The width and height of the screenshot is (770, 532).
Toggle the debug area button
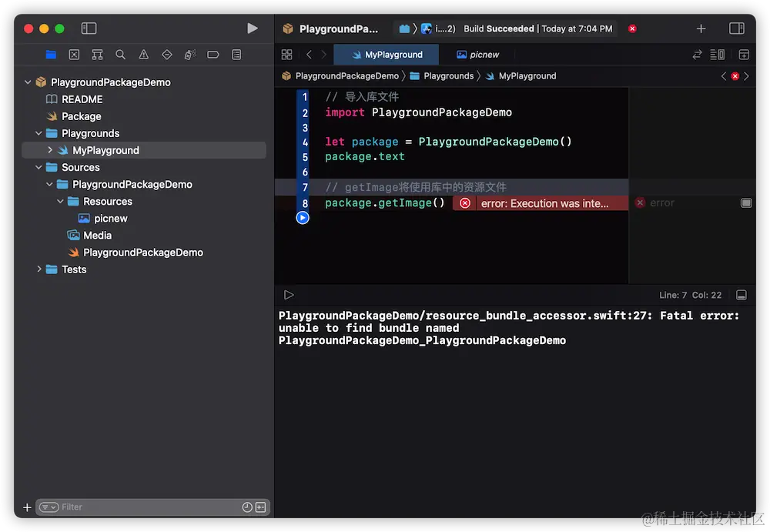(742, 295)
